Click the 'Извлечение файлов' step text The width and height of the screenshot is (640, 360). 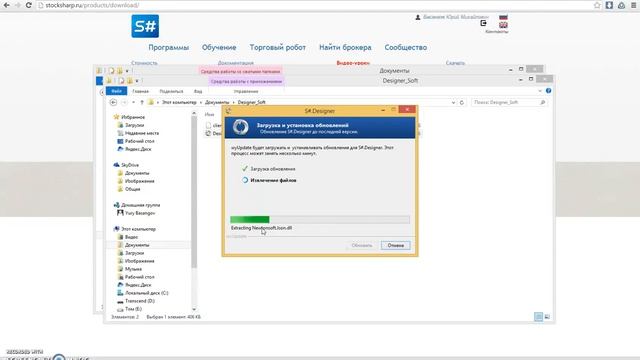(273, 180)
